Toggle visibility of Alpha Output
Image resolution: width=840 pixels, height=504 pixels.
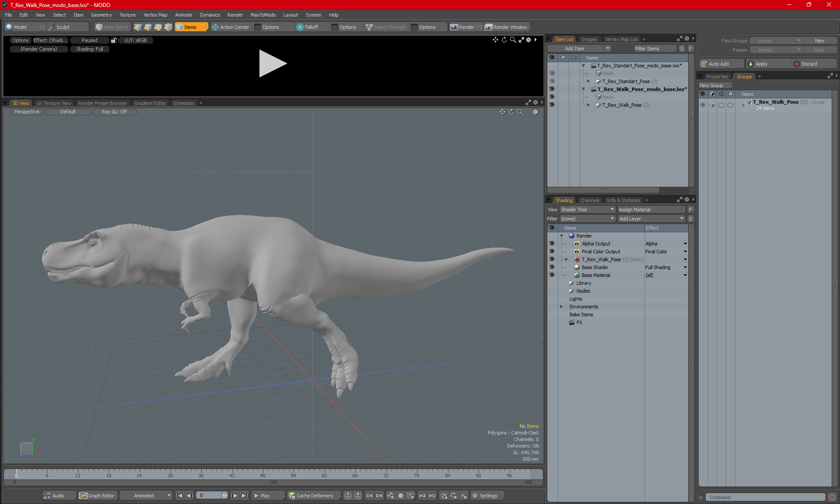tap(552, 244)
